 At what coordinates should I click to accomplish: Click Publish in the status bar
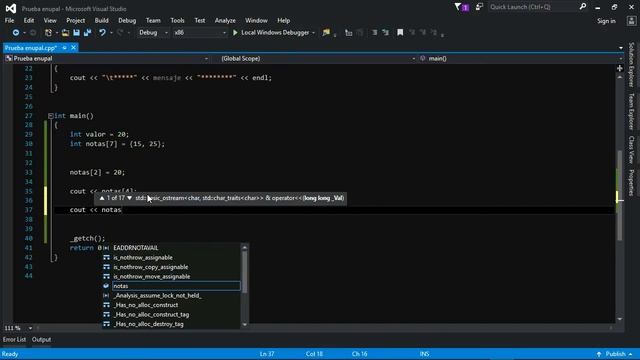point(616,354)
